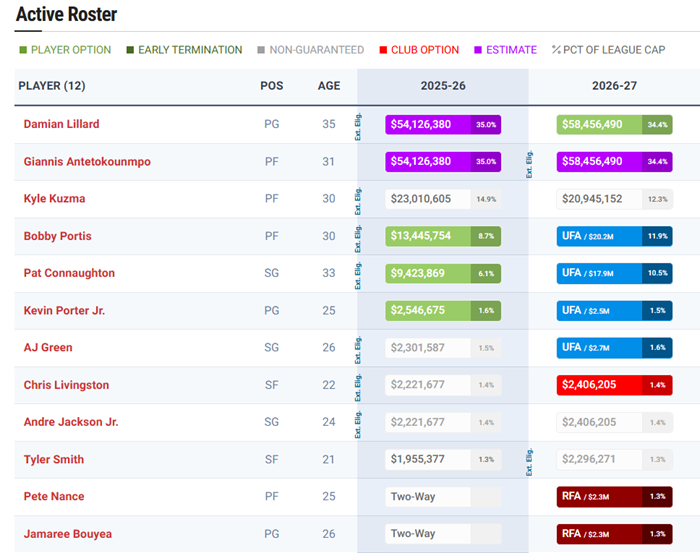Image resolution: width=700 pixels, height=553 pixels.
Task: Open Jamaree Bouyea's player link
Action: pyautogui.click(x=68, y=534)
